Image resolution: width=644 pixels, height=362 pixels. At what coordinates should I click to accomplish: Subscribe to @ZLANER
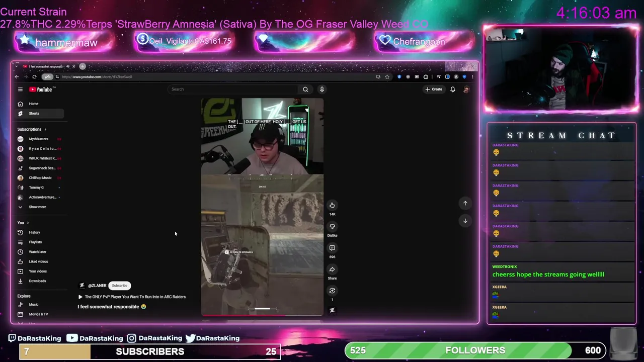point(120,286)
